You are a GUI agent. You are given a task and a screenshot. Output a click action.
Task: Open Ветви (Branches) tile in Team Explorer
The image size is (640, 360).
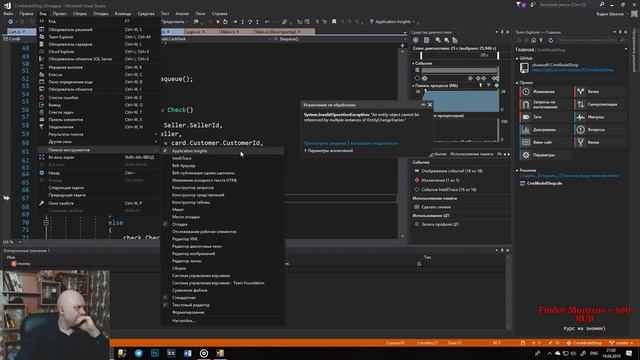point(600,92)
